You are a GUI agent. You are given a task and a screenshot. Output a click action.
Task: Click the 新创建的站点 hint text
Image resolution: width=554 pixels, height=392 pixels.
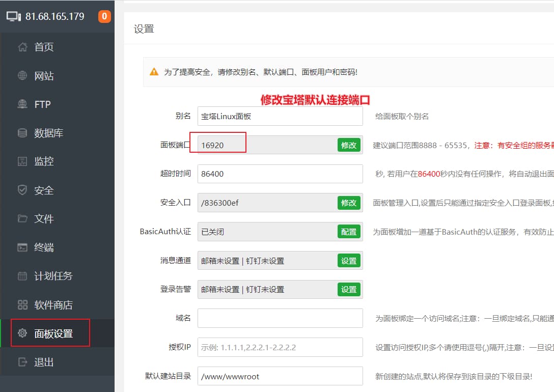click(x=454, y=376)
